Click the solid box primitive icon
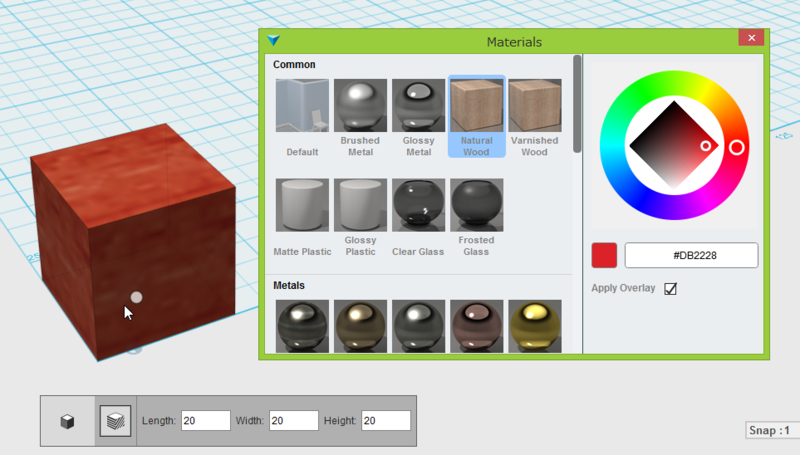The width and height of the screenshot is (800, 455). coord(67,421)
